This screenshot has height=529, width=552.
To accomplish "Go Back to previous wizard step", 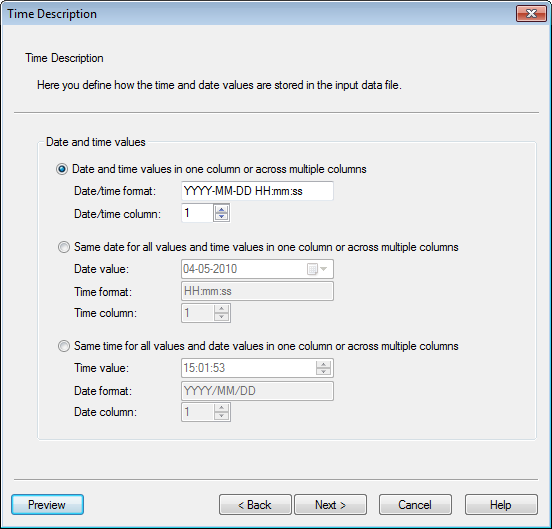I will [x=255, y=505].
